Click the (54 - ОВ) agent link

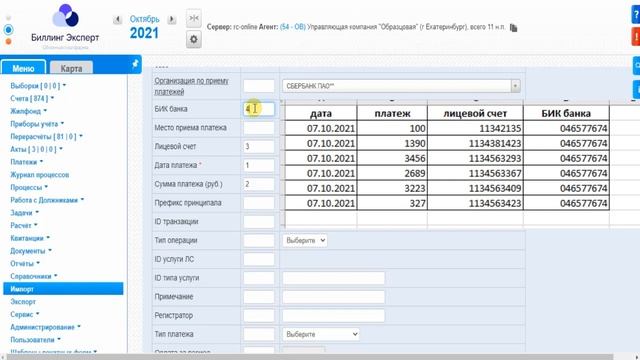[x=293, y=27]
